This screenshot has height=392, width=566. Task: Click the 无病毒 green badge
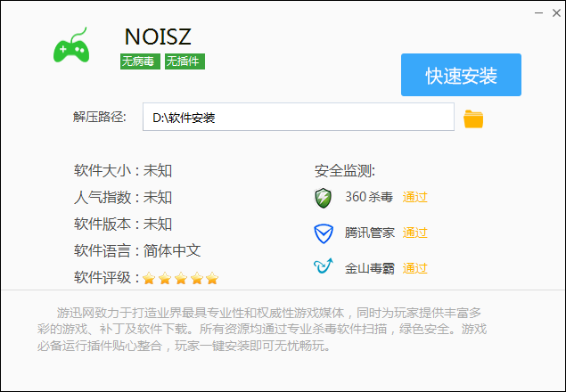pyautogui.click(x=140, y=61)
